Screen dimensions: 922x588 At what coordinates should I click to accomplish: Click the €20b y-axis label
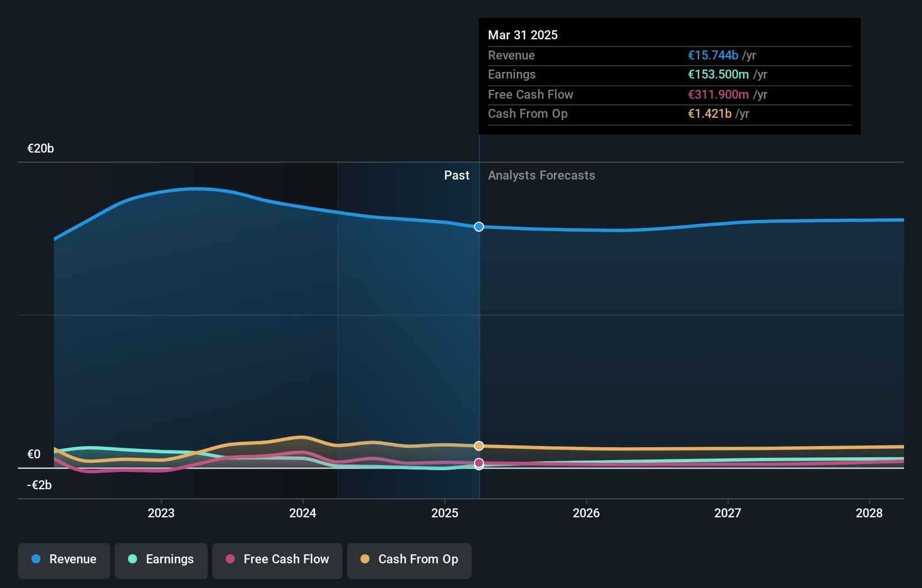40,149
